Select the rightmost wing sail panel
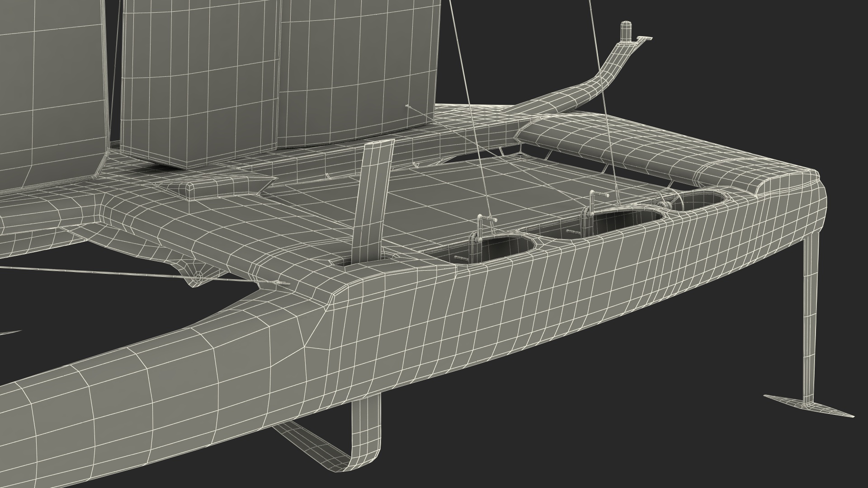 pos(357,72)
